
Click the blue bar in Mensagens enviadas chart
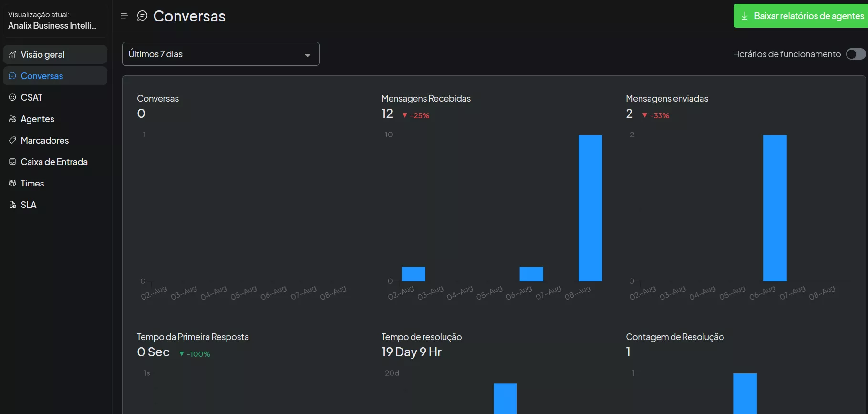(775, 208)
